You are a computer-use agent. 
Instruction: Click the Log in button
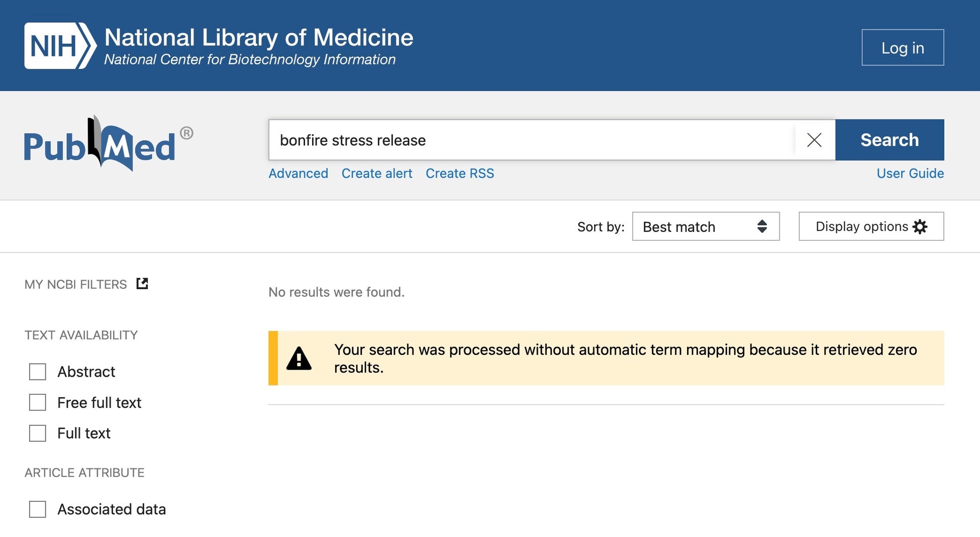point(902,48)
